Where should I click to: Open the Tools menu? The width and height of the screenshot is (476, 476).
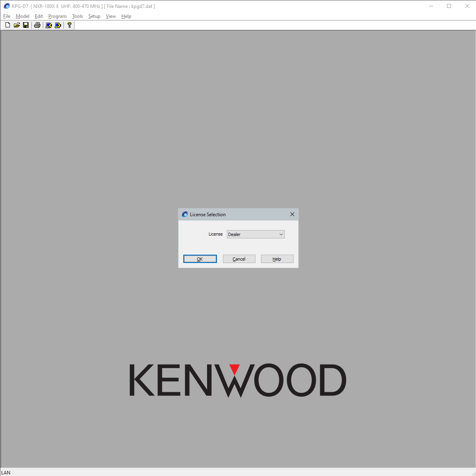click(77, 16)
